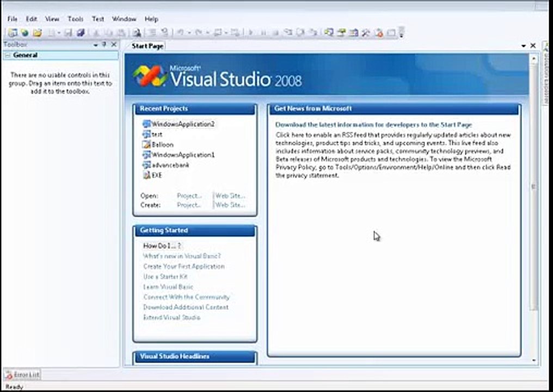Click the Copy toolbar icon
The width and height of the screenshot is (553, 392).
(109, 33)
